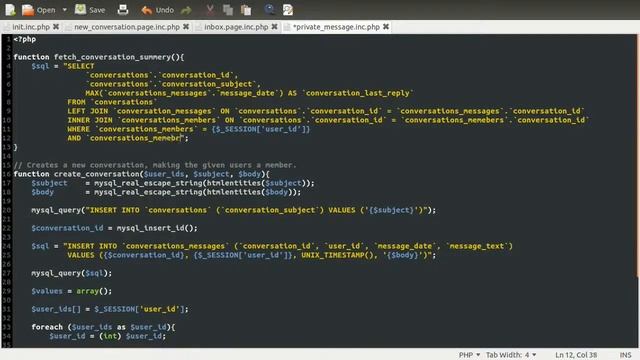Click the MAX(...) AS conversation_last_reply line
The image size is (640, 360).
[x=249, y=93]
